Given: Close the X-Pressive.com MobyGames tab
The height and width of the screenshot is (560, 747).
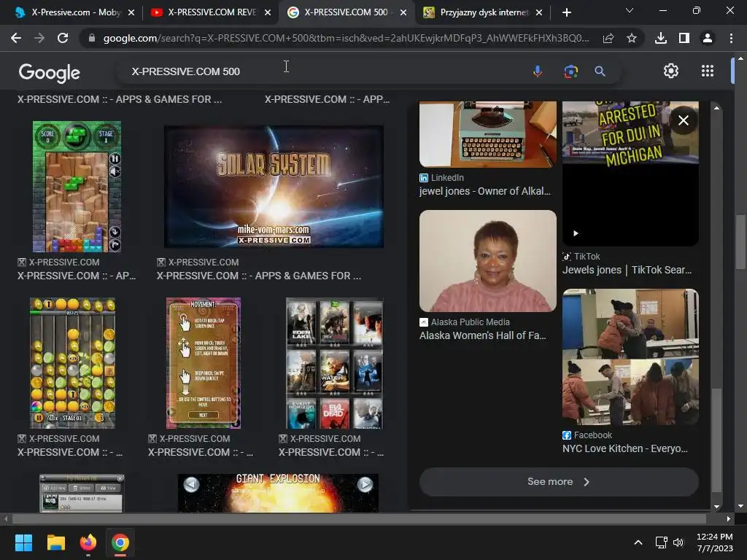Looking at the screenshot, I should [131, 12].
